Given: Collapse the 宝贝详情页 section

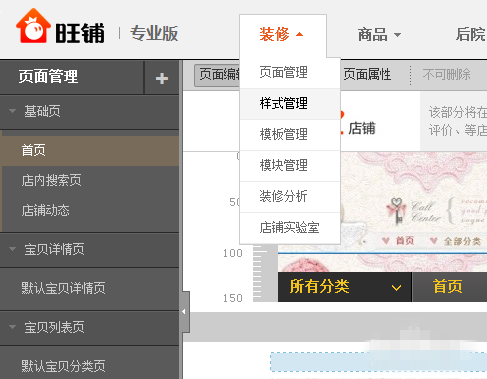Looking at the screenshot, I should click(13, 249).
